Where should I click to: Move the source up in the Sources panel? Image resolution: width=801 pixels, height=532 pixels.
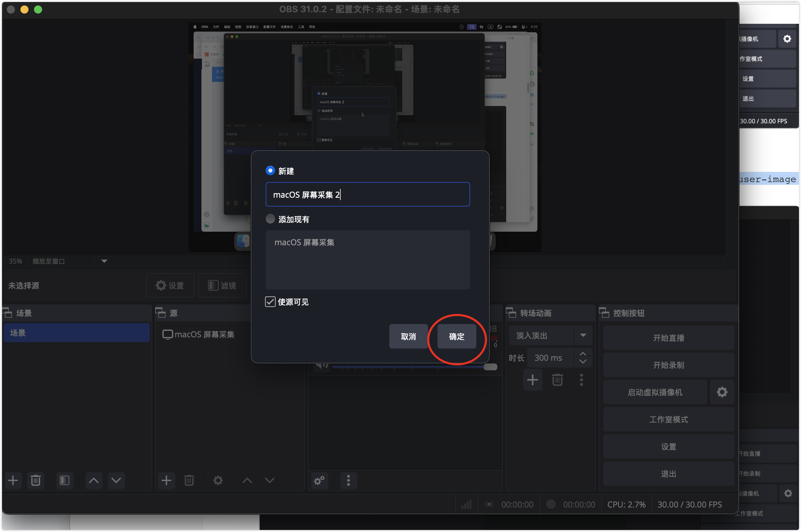[247, 480]
